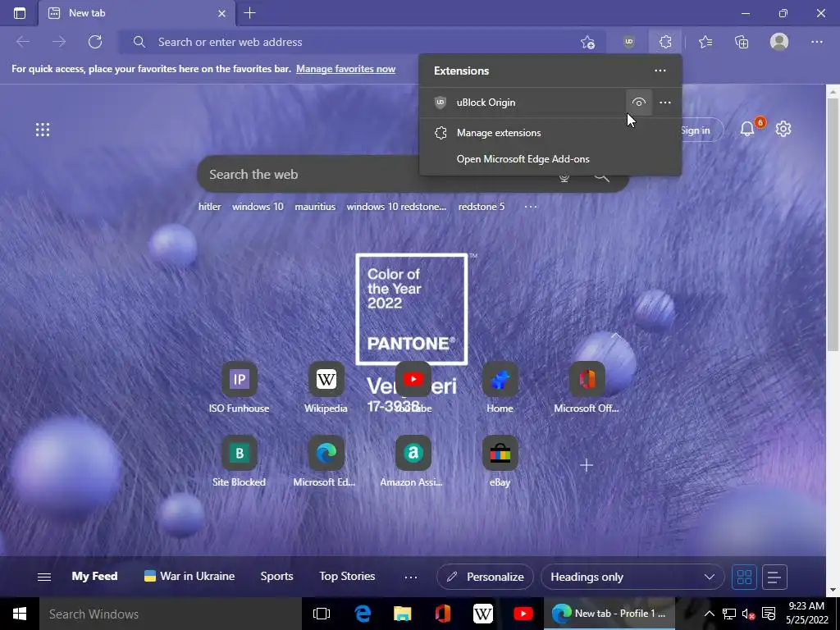This screenshot has width=840, height=630.
Task: Click the browser Back arrow
Action: pyautogui.click(x=22, y=42)
